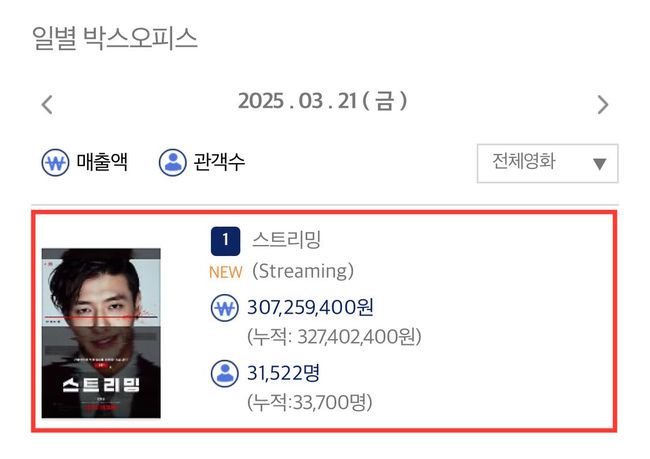Click the dropdown triangle arrow
Image resolution: width=650 pixels, height=459 pixels.
point(599,164)
